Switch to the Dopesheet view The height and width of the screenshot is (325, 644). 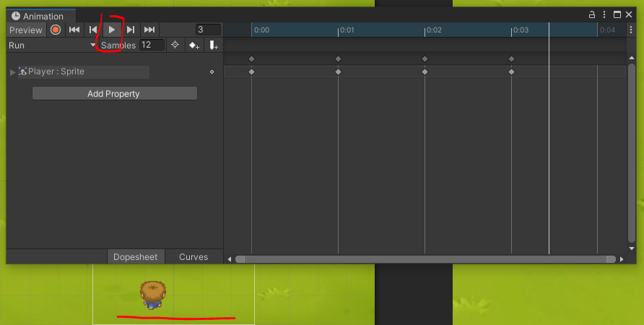pyautogui.click(x=136, y=257)
